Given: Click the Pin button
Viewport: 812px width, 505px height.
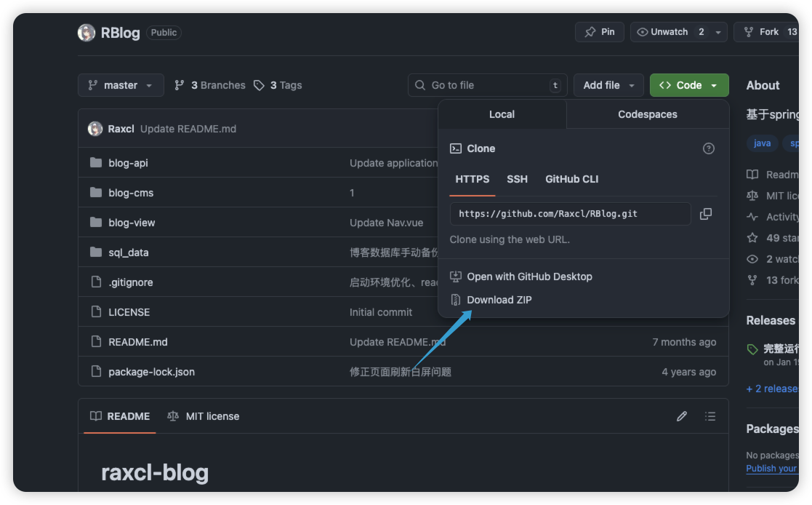Looking at the screenshot, I should 599,32.
